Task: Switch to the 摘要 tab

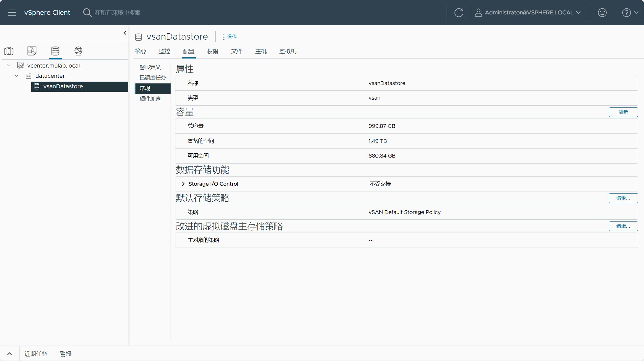Action: click(141, 51)
